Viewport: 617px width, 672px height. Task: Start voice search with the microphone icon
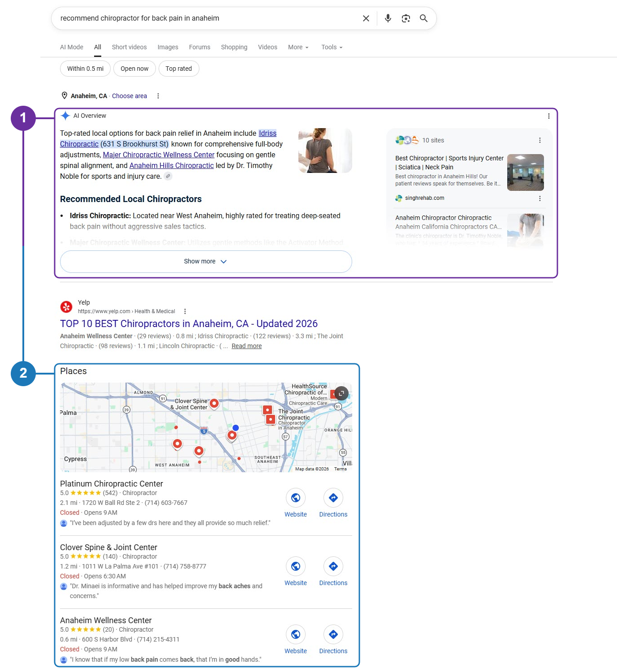pos(388,18)
